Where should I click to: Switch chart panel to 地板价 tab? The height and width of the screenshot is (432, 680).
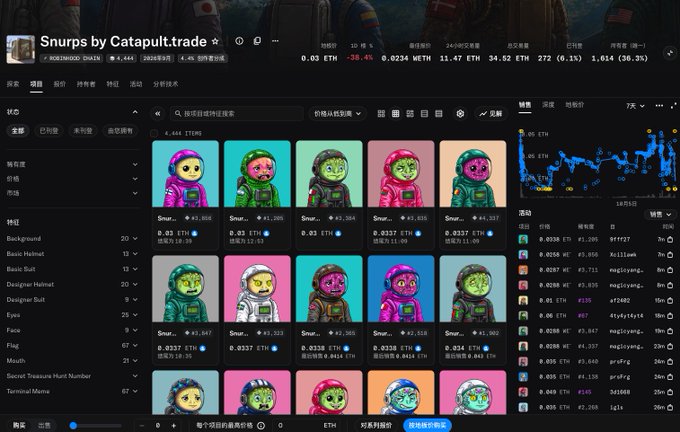pyautogui.click(x=575, y=105)
